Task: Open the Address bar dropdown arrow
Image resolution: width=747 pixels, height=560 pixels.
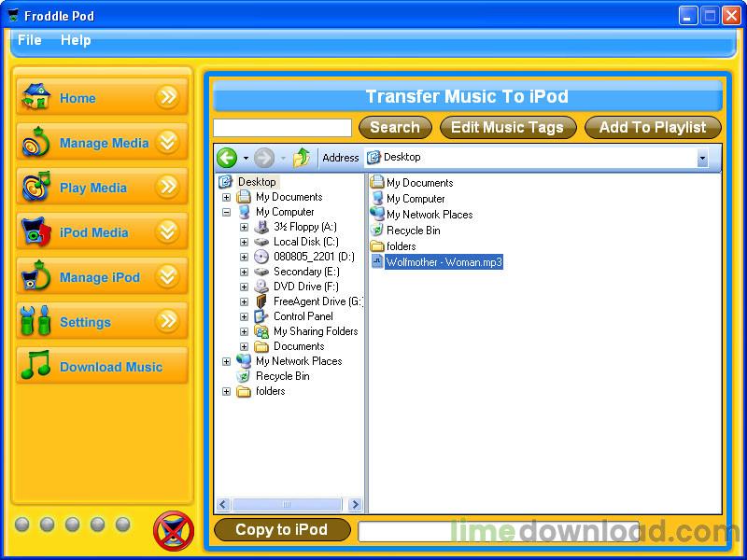Action: (x=702, y=158)
